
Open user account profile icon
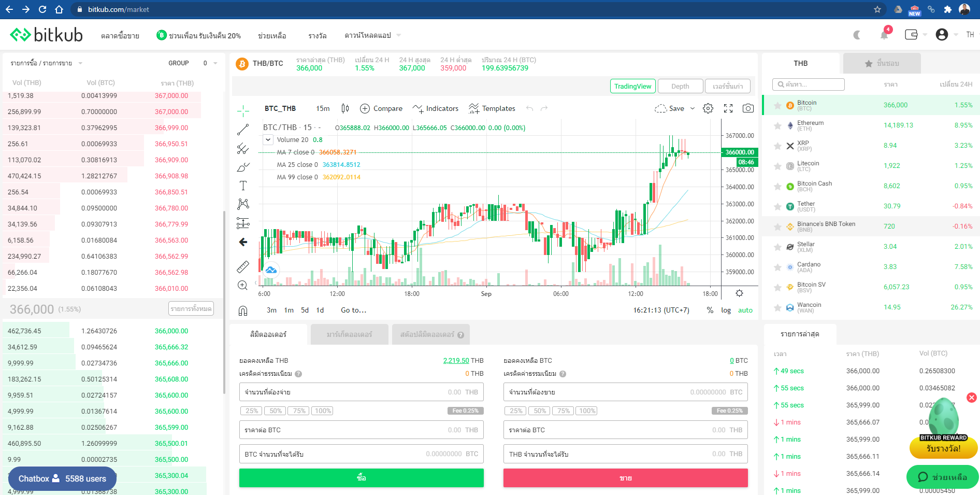[942, 35]
